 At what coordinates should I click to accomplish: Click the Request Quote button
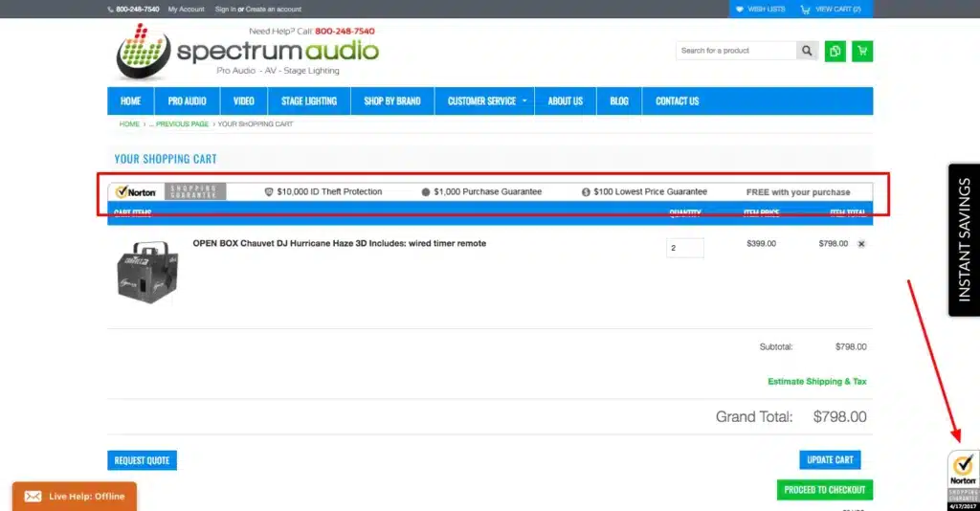coord(142,460)
